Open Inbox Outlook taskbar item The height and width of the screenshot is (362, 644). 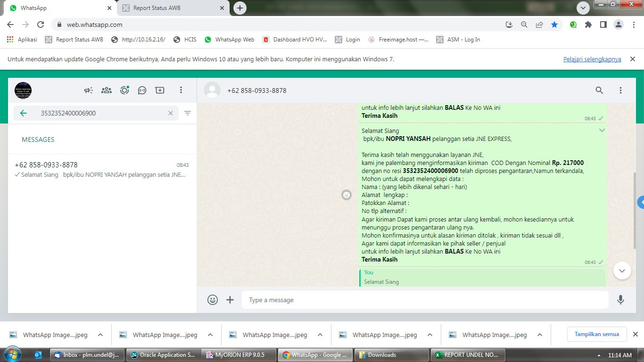tap(87, 355)
